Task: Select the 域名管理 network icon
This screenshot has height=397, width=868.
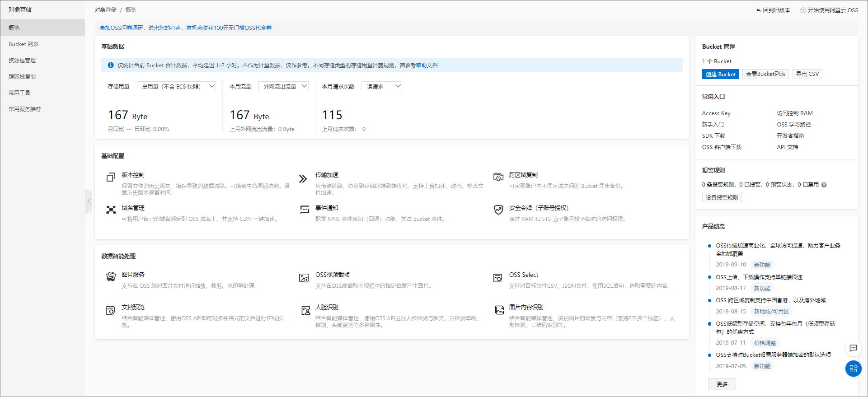Action: (111, 210)
